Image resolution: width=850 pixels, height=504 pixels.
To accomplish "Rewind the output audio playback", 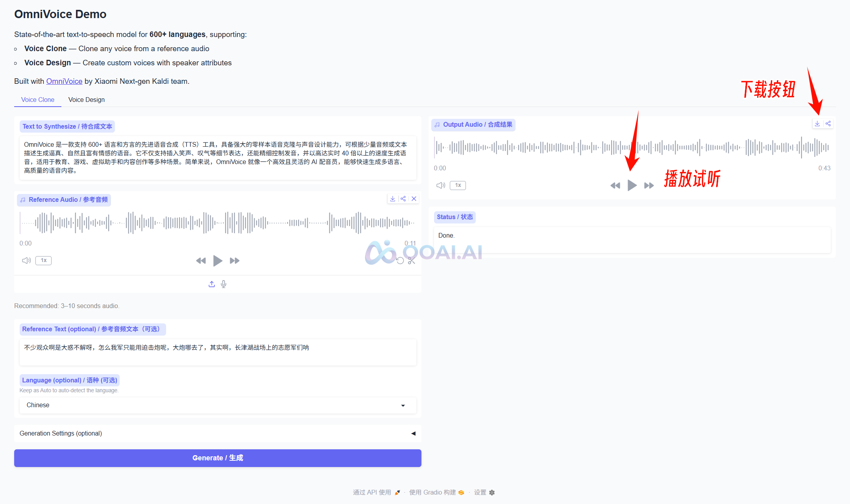I will click(615, 185).
